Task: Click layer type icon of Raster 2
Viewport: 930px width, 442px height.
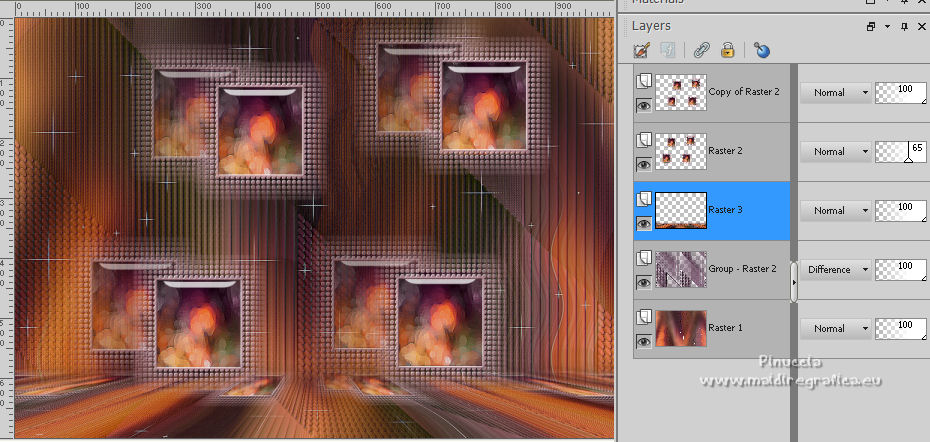Action: click(644, 140)
